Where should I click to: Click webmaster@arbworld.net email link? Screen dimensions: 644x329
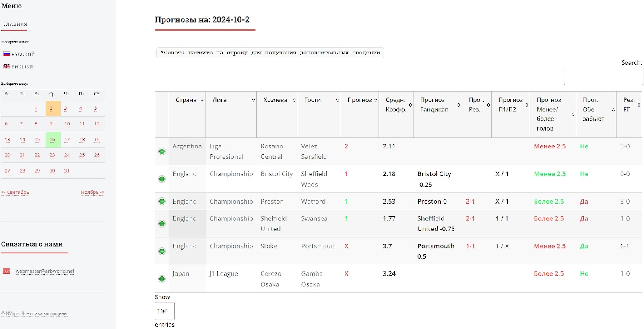point(45,271)
